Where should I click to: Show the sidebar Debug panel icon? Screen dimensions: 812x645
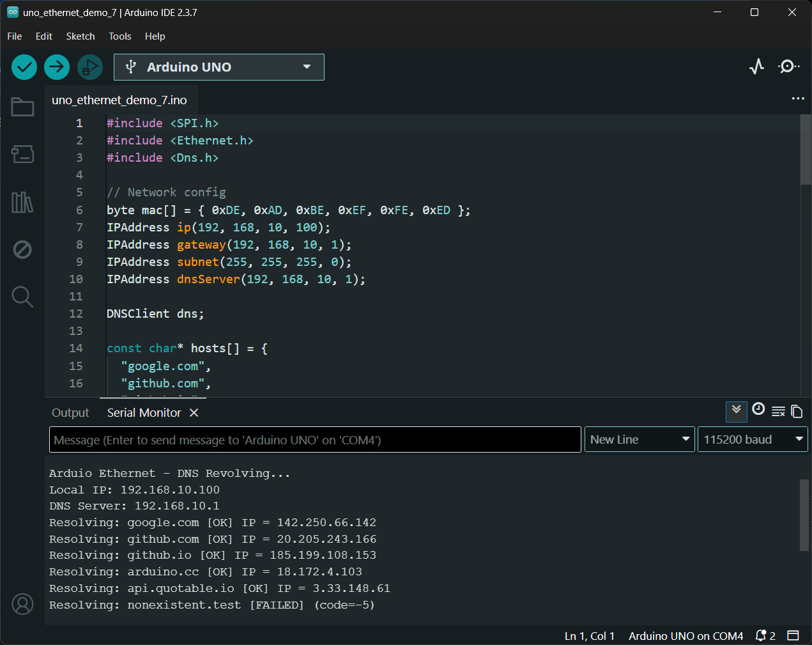click(x=22, y=249)
